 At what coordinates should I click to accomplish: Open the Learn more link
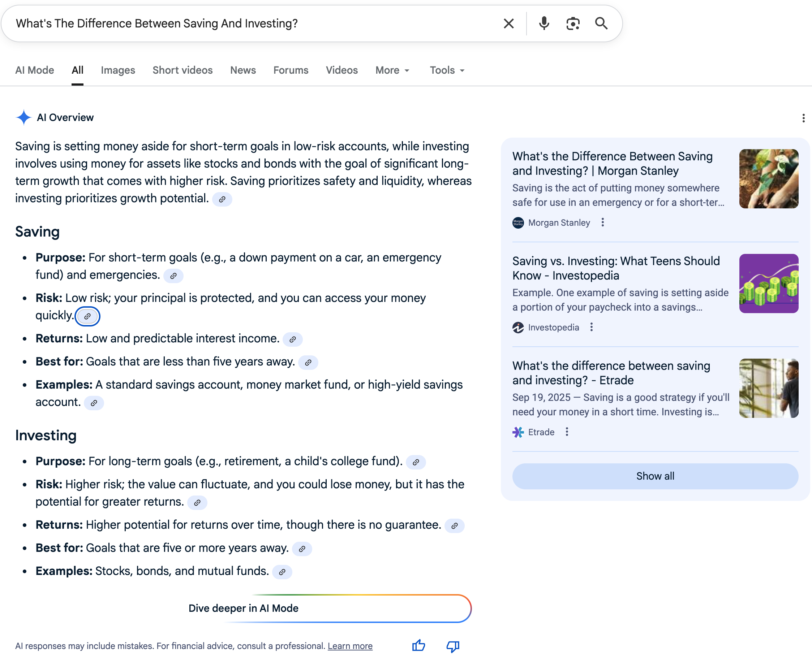click(x=350, y=646)
